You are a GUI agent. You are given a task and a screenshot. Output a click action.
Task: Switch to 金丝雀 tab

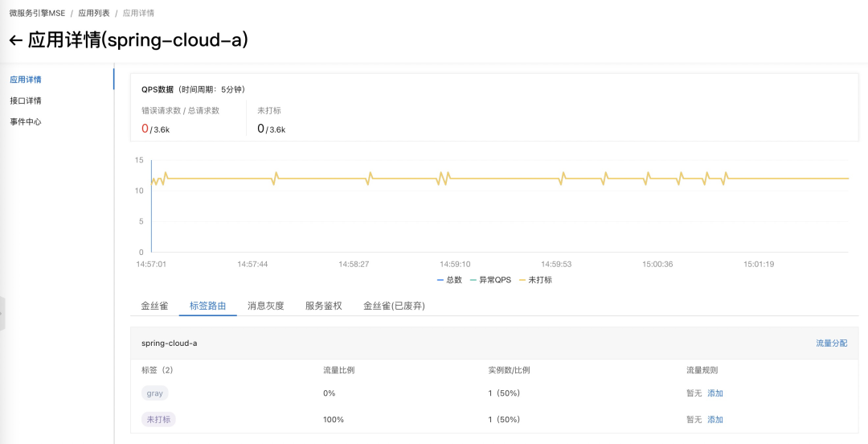[x=154, y=306]
